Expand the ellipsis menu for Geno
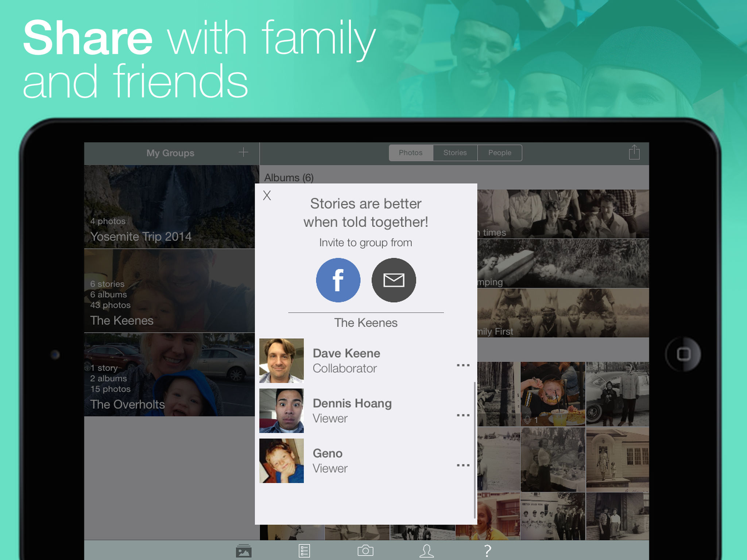 tap(463, 465)
